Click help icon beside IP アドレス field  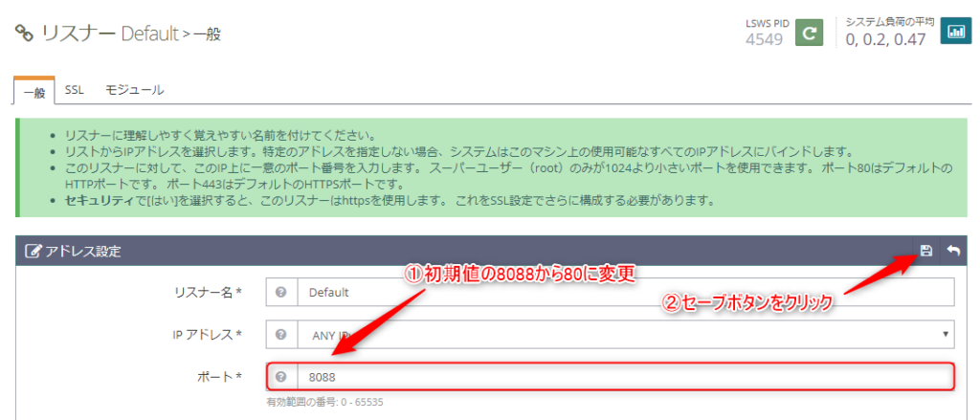(x=280, y=335)
